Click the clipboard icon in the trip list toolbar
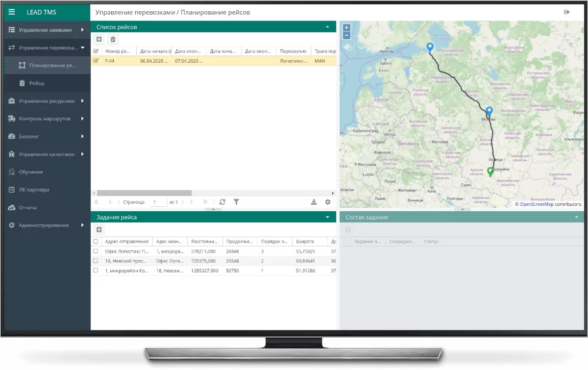The width and height of the screenshot is (588, 370). click(x=113, y=39)
